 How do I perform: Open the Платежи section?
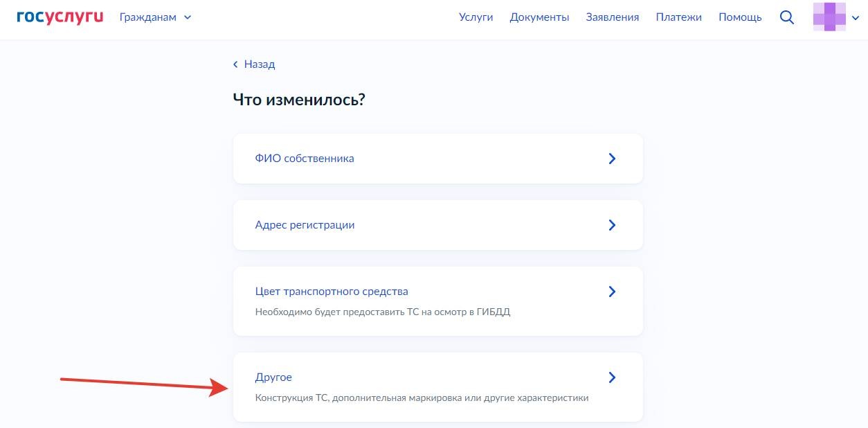679,17
